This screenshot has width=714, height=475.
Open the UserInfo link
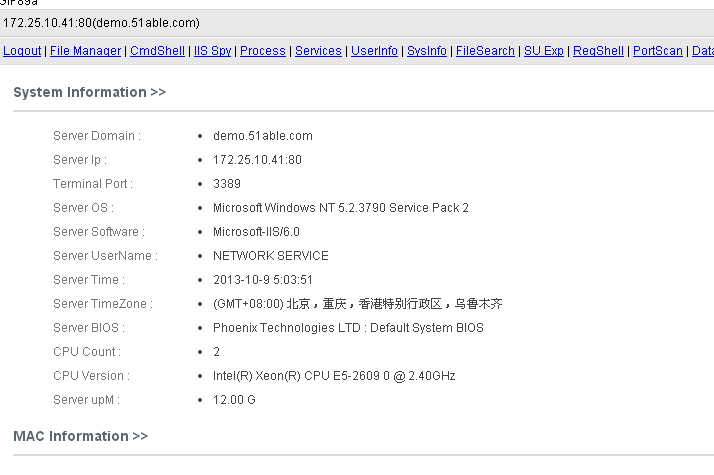[374, 51]
